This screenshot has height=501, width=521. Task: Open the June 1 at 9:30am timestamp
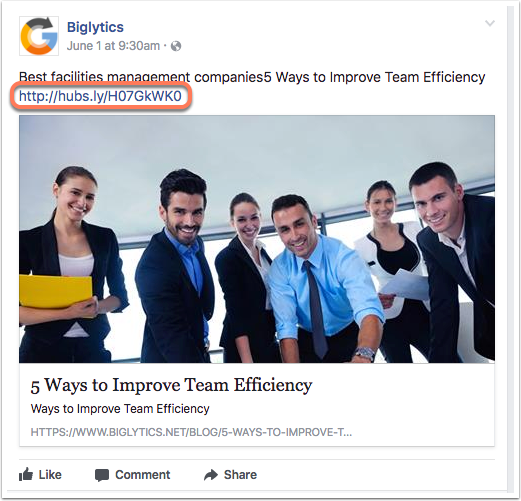pos(113,46)
